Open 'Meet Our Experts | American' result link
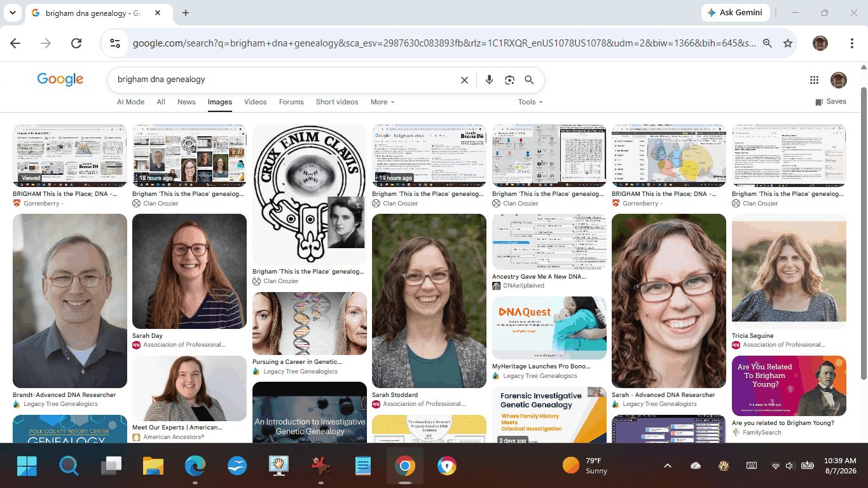Screen dimensions: 868x488 pyautogui.click(x=177, y=428)
